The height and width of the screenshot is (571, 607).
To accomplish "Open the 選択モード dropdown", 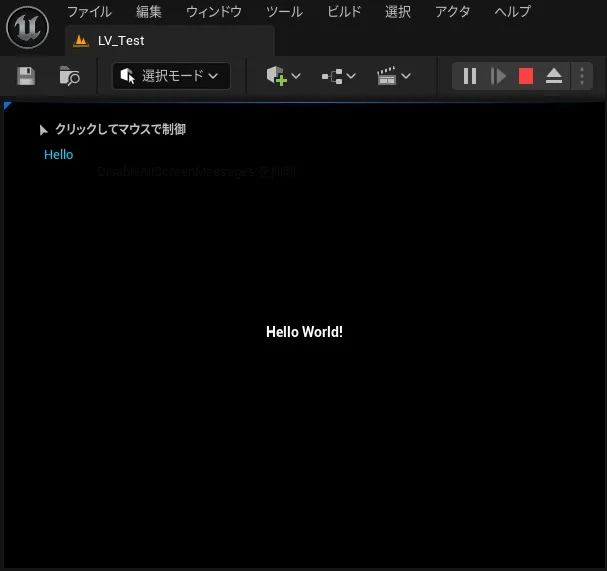I will [171, 76].
